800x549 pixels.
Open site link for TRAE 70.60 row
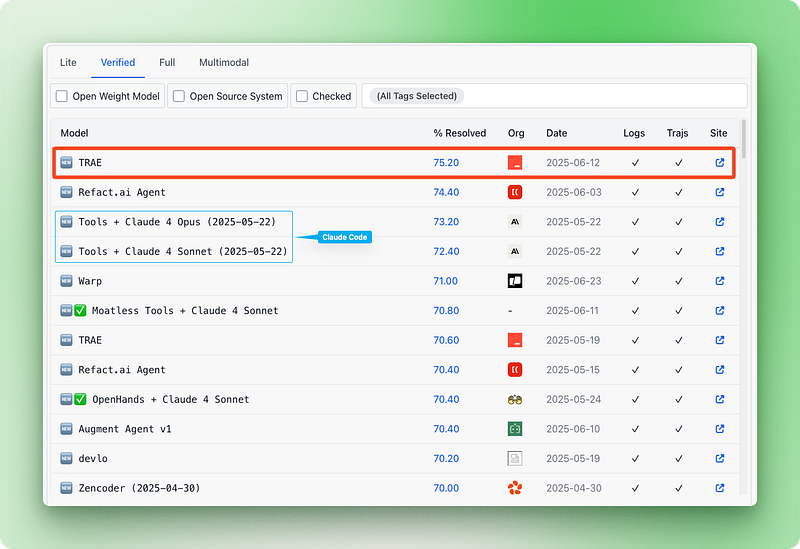pyautogui.click(x=720, y=340)
